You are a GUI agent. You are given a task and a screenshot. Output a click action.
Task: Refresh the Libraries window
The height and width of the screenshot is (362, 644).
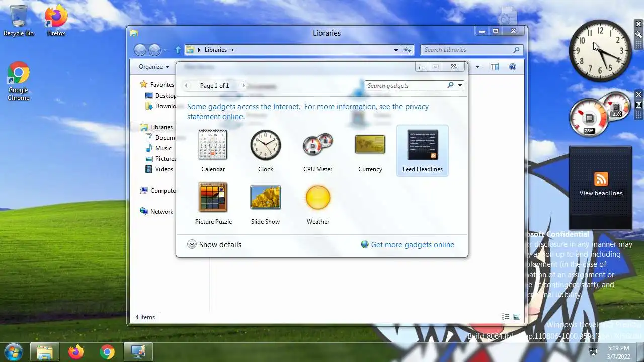pyautogui.click(x=408, y=50)
